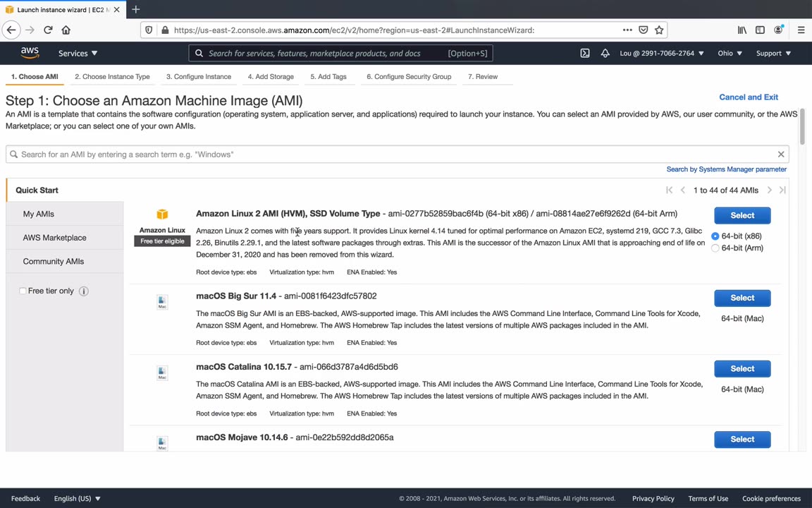Open the English (US) language dropdown

click(77, 498)
